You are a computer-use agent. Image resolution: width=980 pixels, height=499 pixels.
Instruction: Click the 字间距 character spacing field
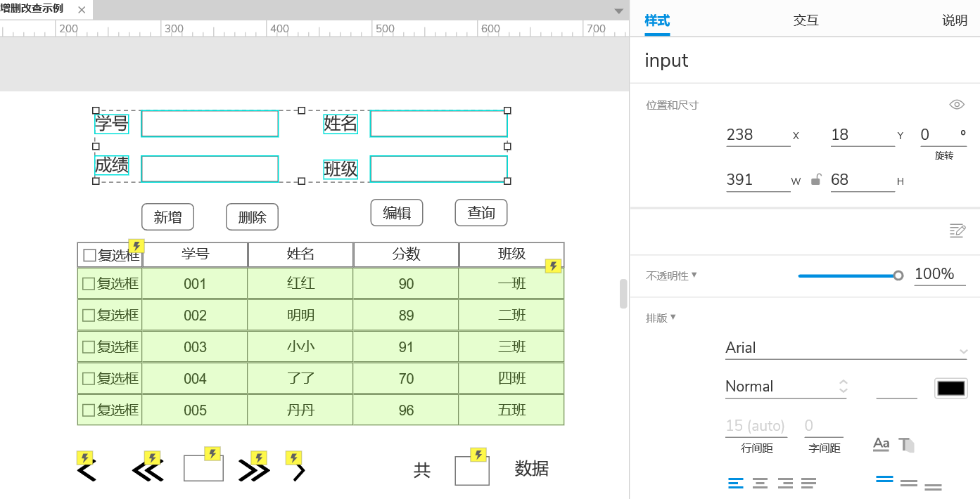coord(824,426)
